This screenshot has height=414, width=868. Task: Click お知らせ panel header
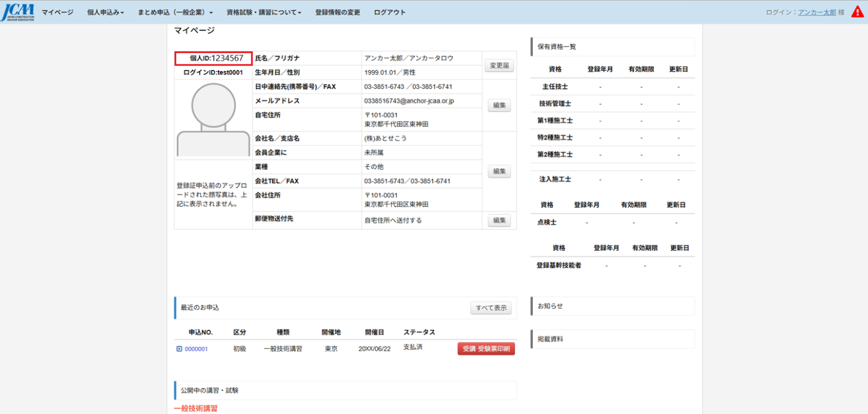point(612,306)
